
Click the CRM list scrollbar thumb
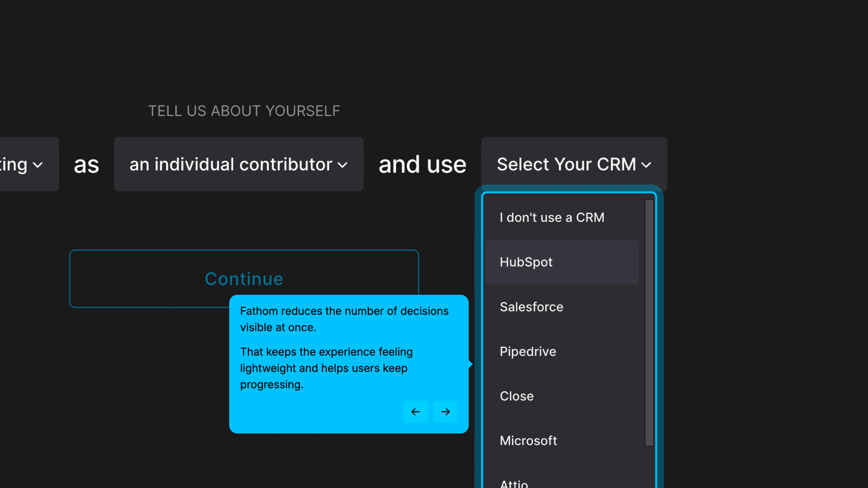click(x=649, y=322)
